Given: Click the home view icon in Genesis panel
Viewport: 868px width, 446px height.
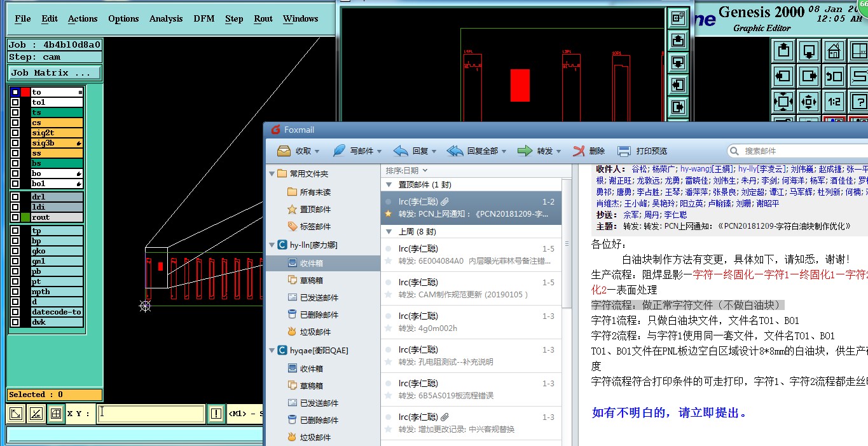Looking at the screenshot, I should click(834, 50).
